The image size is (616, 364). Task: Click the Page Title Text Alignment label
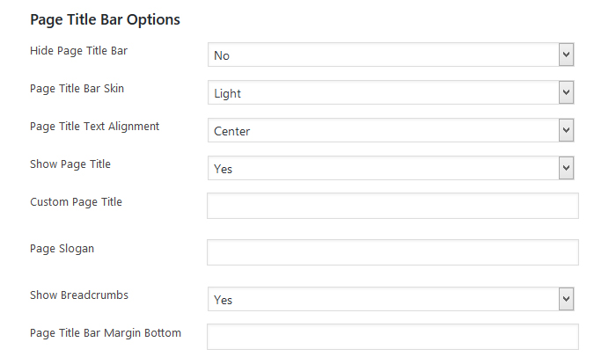[x=94, y=126]
